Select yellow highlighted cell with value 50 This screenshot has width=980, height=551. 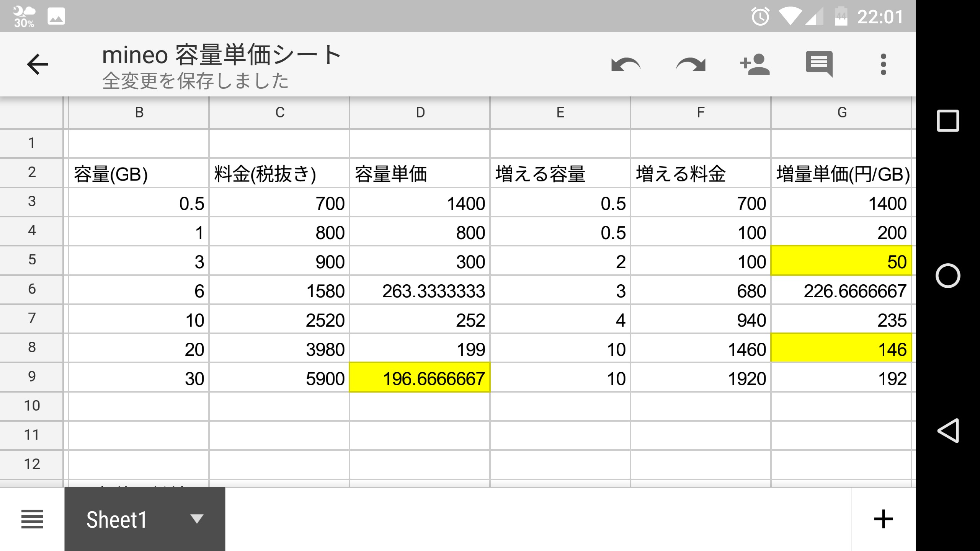(x=841, y=261)
